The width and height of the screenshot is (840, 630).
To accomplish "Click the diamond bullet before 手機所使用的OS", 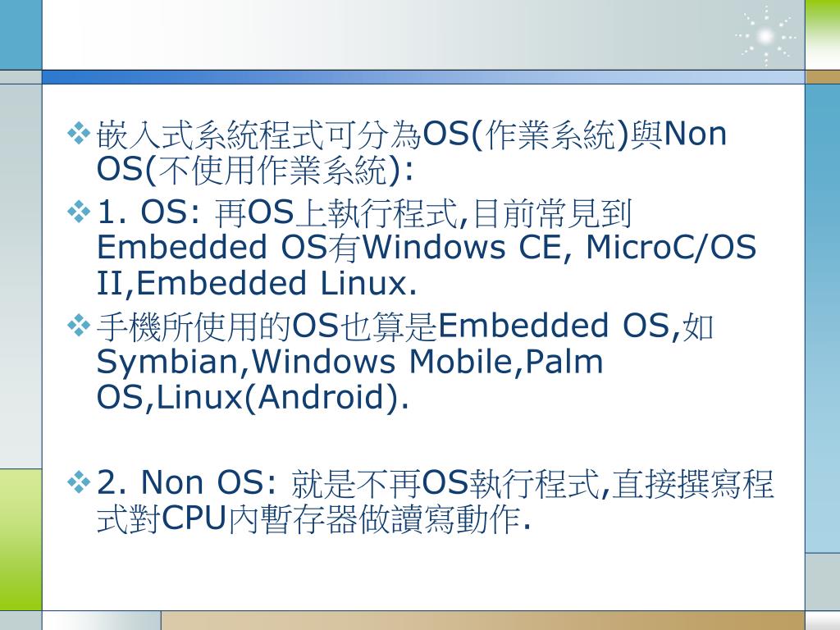I will pos(78,325).
